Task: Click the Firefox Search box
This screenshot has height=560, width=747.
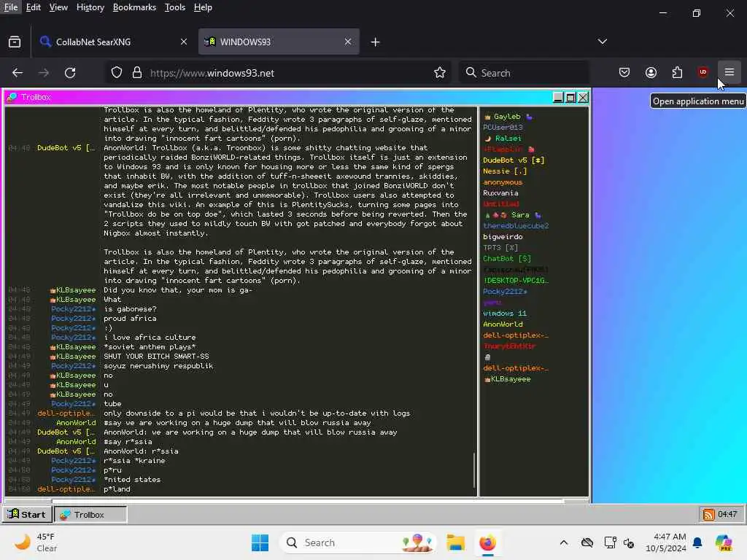Action: pos(524,72)
